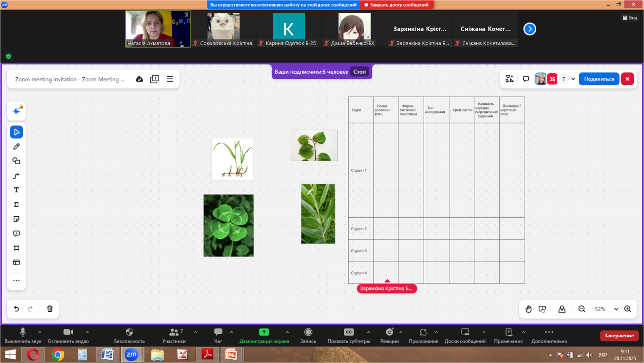The image size is (644, 363).
Task: Select the Text tool
Action: [16, 190]
